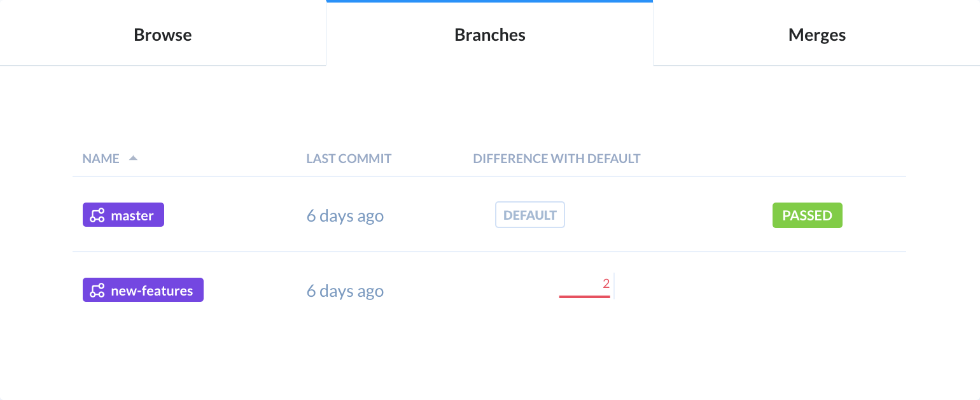This screenshot has width=980, height=400.
Task: Sort by LAST COMMIT column header
Action: (x=349, y=159)
